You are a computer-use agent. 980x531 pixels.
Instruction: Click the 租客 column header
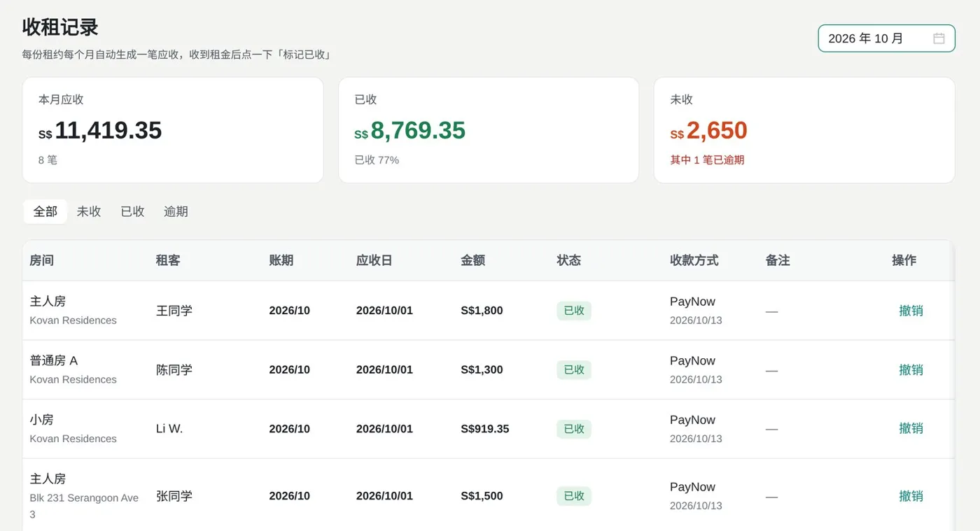click(x=168, y=260)
